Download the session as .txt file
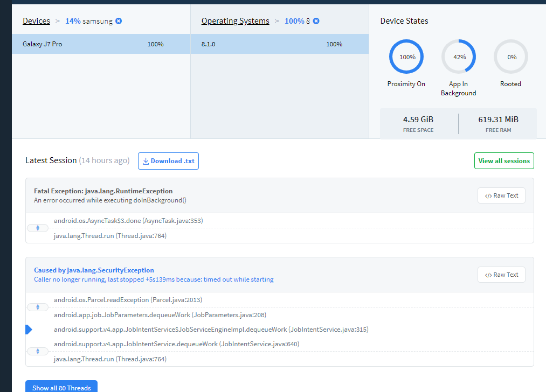The height and width of the screenshot is (392, 546). 168,161
